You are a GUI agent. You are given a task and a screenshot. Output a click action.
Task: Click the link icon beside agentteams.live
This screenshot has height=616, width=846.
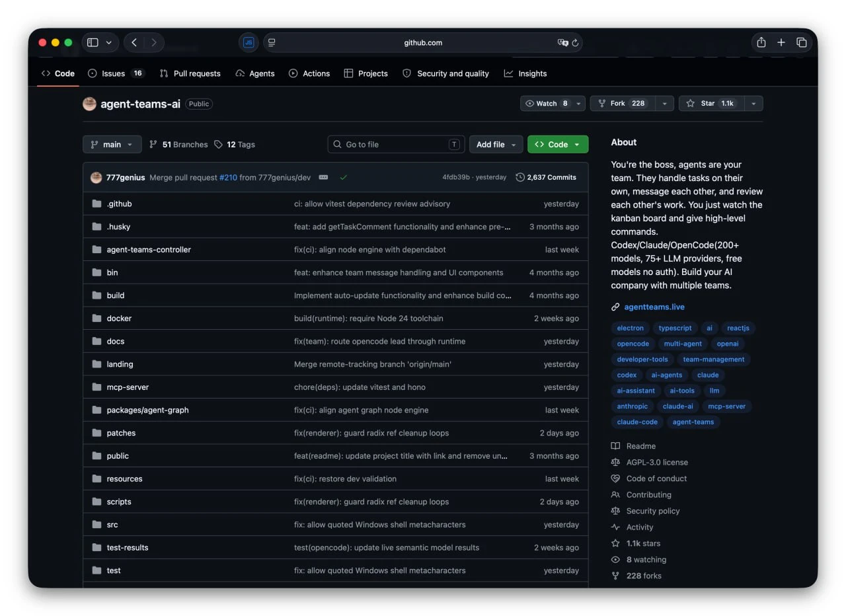click(615, 307)
